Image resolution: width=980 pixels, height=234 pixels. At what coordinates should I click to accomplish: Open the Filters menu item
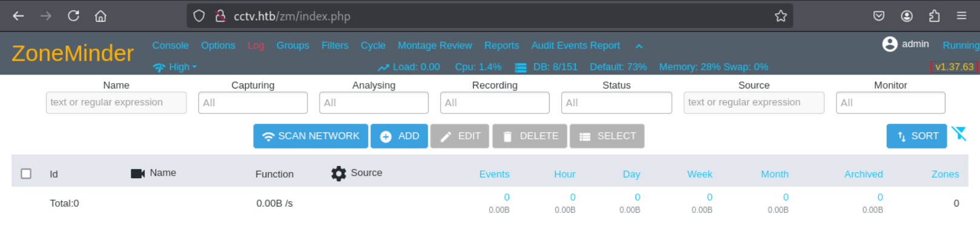pos(335,45)
